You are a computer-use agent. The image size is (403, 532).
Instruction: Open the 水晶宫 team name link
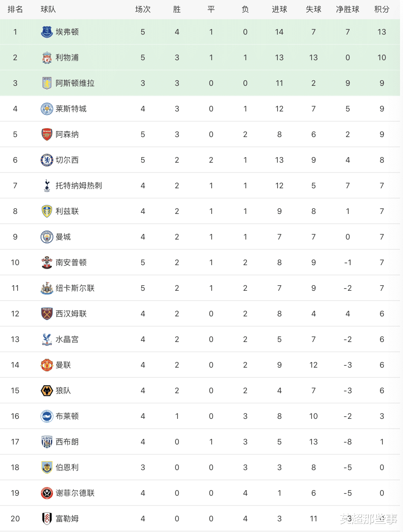(67, 339)
